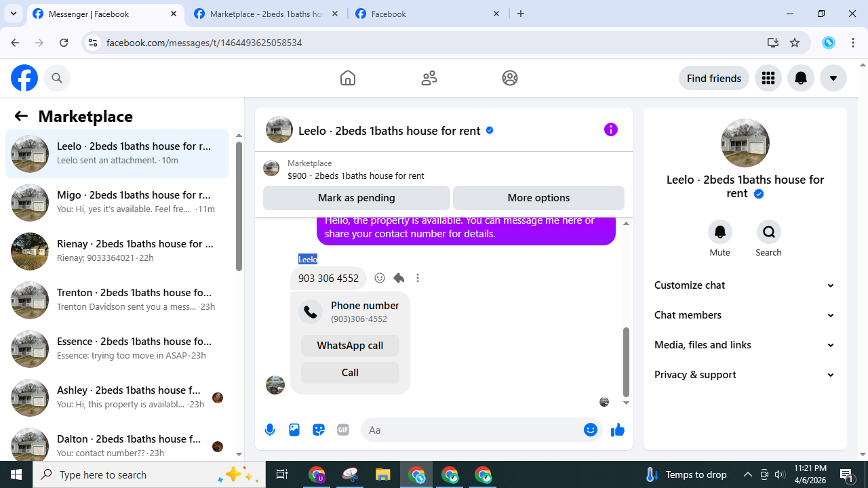
Task: Click Mark as pending button
Action: pyautogui.click(x=356, y=198)
